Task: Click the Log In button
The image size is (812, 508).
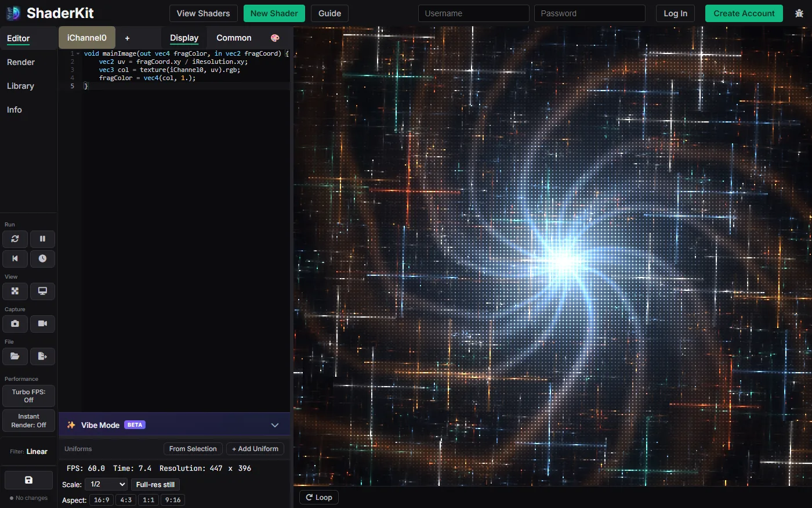Action: pos(675,13)
